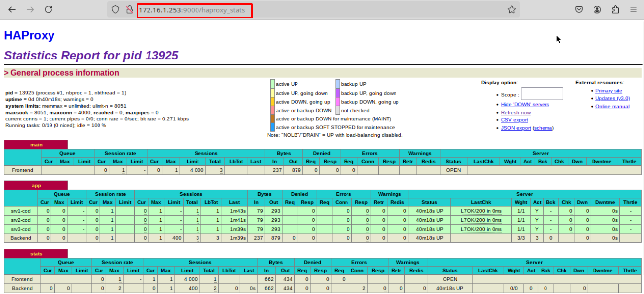Open the Firefox account icon

coord(597,10)
